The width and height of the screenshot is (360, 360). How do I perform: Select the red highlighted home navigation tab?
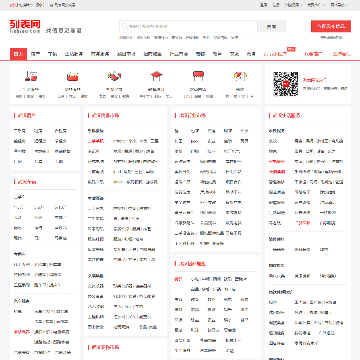(18, 54)
